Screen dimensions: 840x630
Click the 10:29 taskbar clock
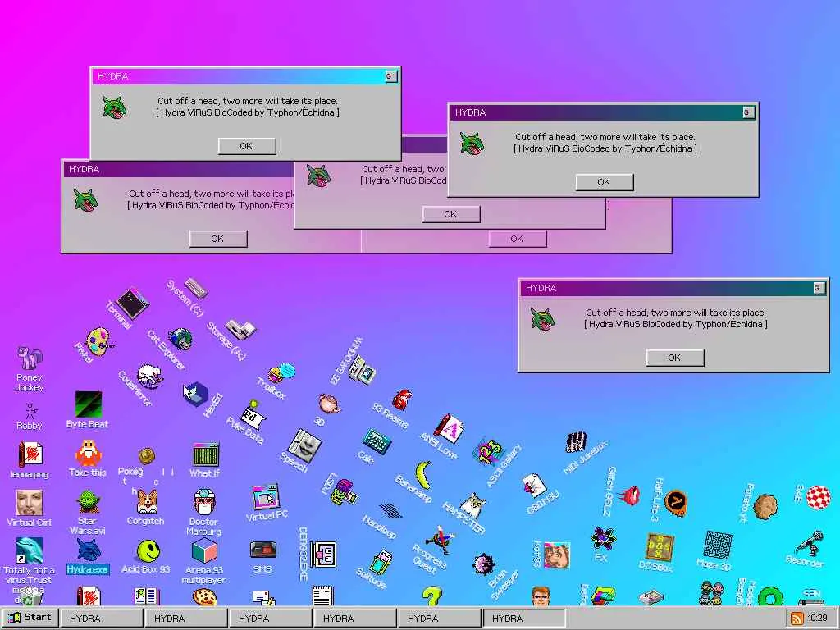coord(818,619)
